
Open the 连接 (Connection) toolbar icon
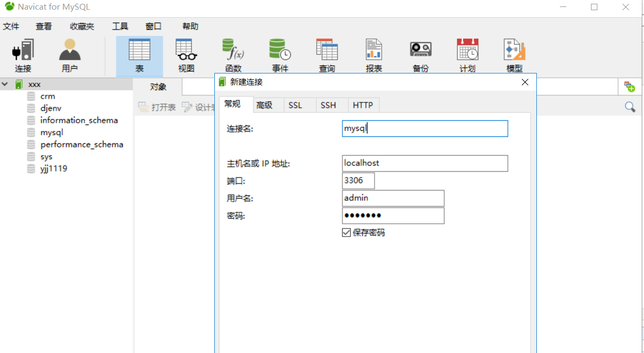click(x=23, y=56)
